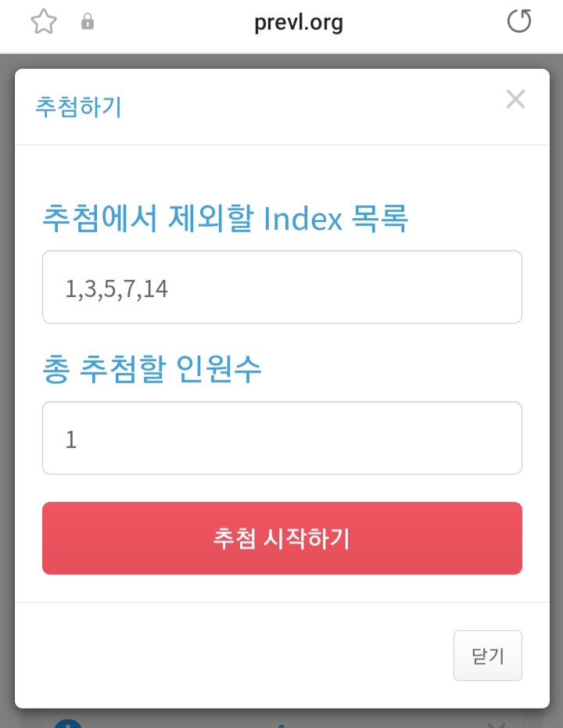Reload the page with the refresh icon

[x=519, y=21]
